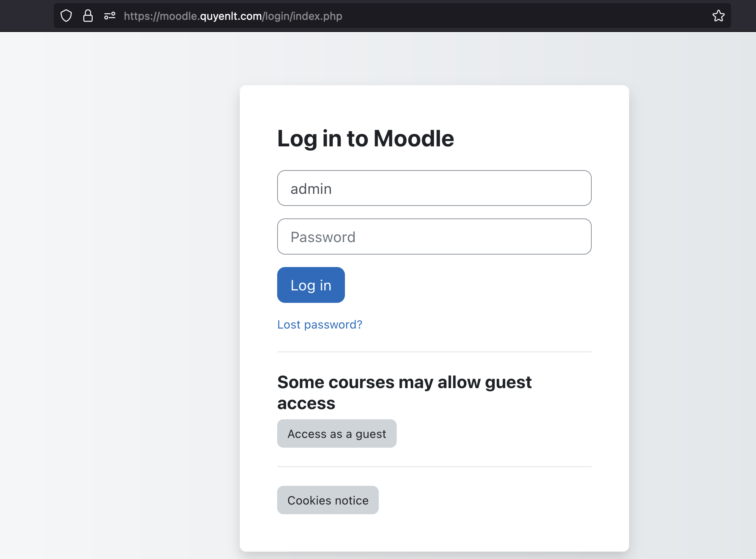Click the quyenlt.com domain in URL

(x=230, y=16)
